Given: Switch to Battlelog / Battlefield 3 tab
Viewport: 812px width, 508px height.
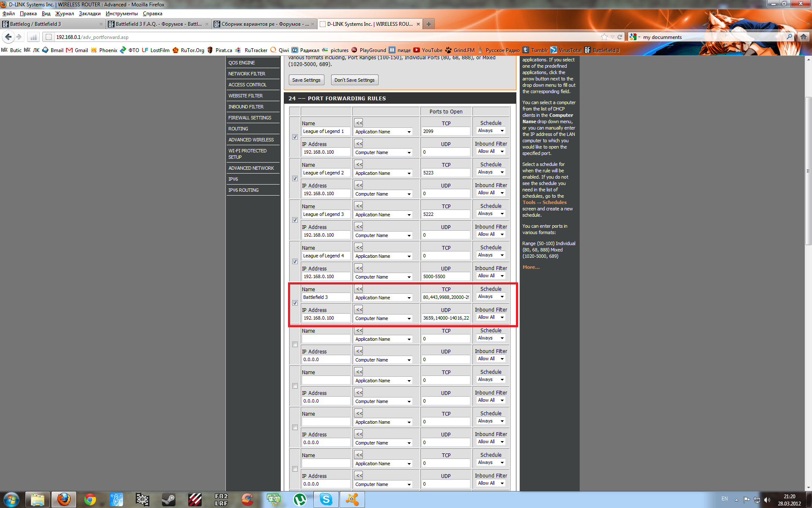Looking at the screenshot, I should tap(52, 24).
